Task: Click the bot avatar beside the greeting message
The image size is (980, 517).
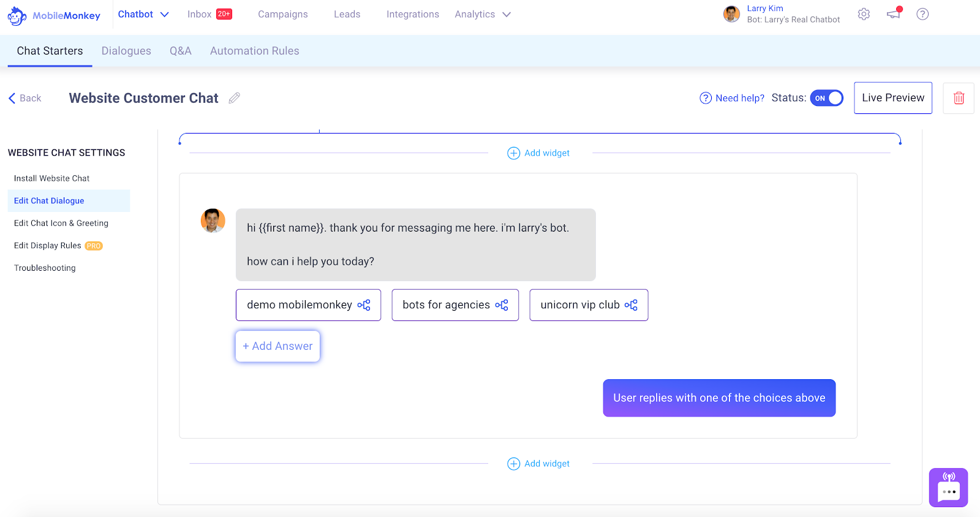Action: (x=213, y=221)
